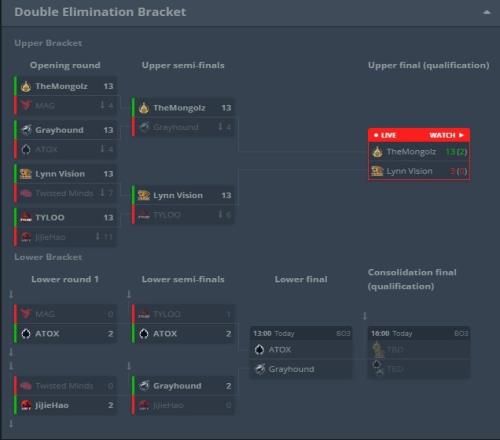Click Lynn Vision logo in upper semi-finals
This screenshot has width=500, height=440.
pos(144,195)
